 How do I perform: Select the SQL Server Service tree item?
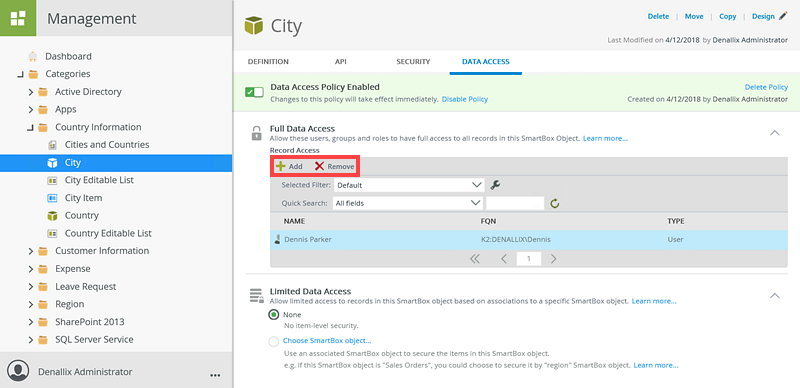tap(94, 340)
